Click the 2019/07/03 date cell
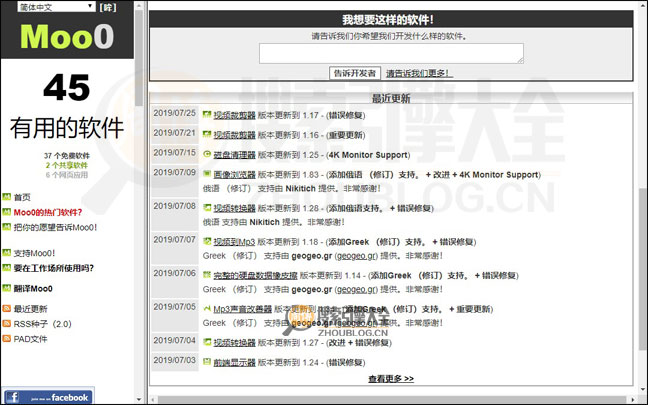The width and height of the screenshot is (648, 405). click(x=175, y=362)
